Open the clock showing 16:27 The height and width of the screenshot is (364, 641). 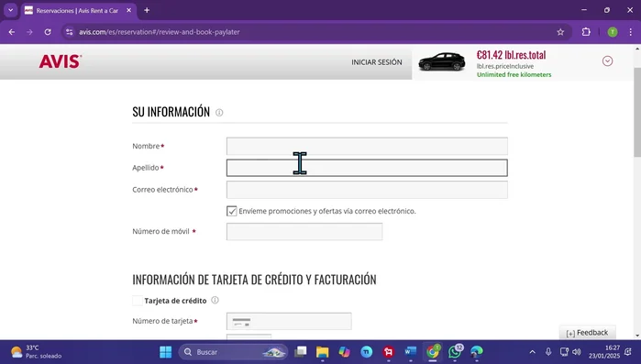[603, 352]
